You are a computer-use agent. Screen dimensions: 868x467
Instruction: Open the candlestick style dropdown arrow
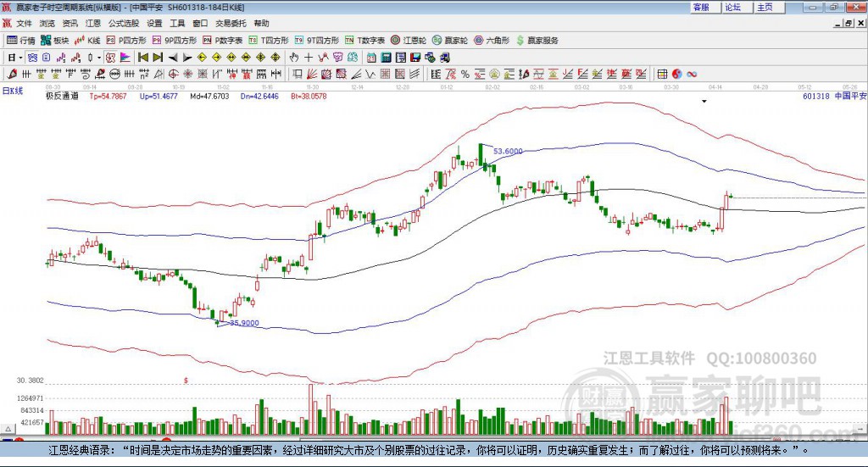(99, 58)
